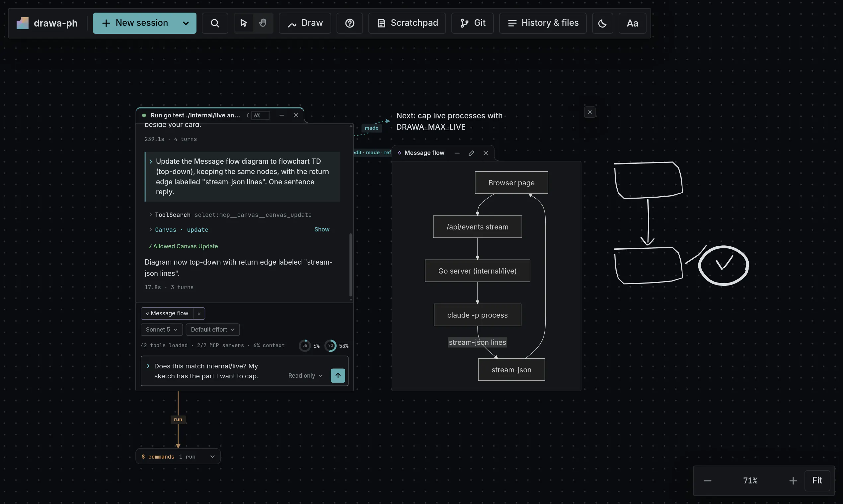Click the drawa-ph logo icon
Image resolution: width=843 pixels, height=504 pixels.
pyautogui.click(x=23, y=23)
